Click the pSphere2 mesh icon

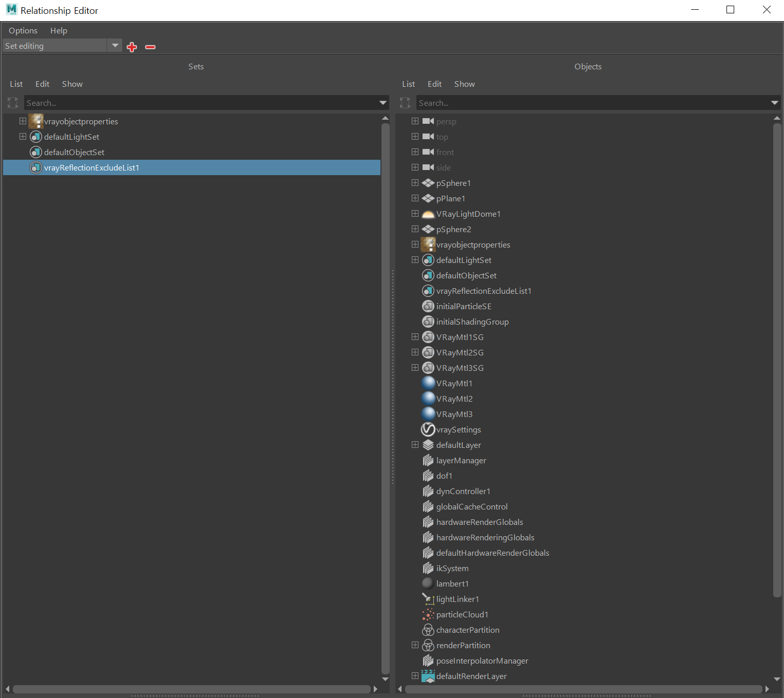428,229
